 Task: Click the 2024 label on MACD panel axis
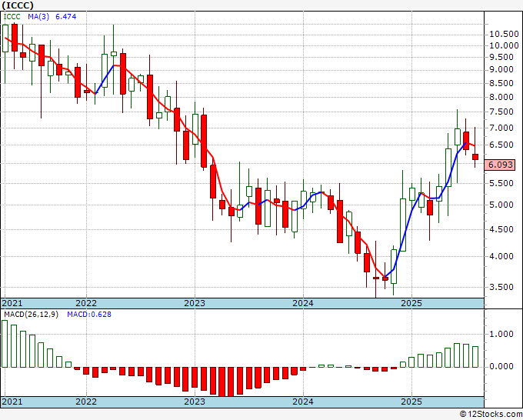click(x=303, y=402)
